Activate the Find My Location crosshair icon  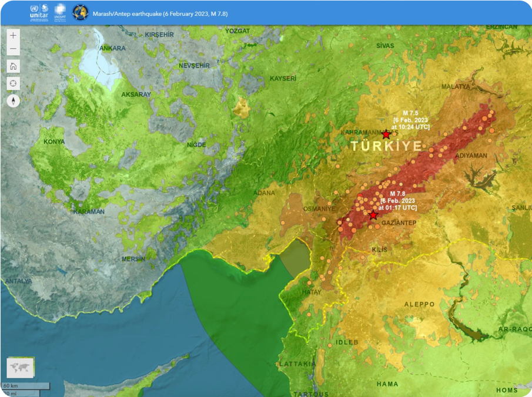click(x=12, y=83)
